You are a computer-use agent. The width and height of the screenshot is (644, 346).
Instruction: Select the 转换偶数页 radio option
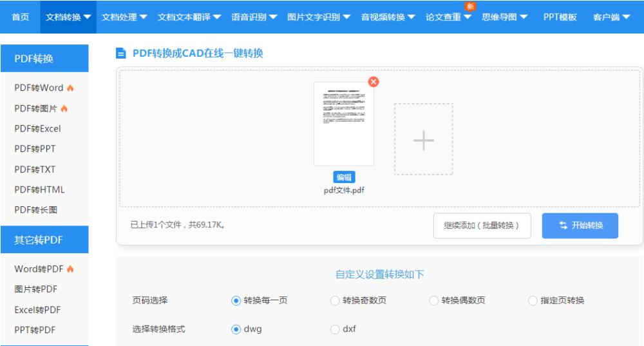pos(433,301)
